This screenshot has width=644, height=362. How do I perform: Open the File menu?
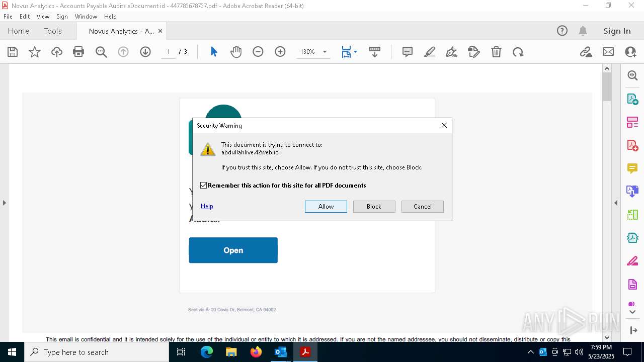pos(8,17)
